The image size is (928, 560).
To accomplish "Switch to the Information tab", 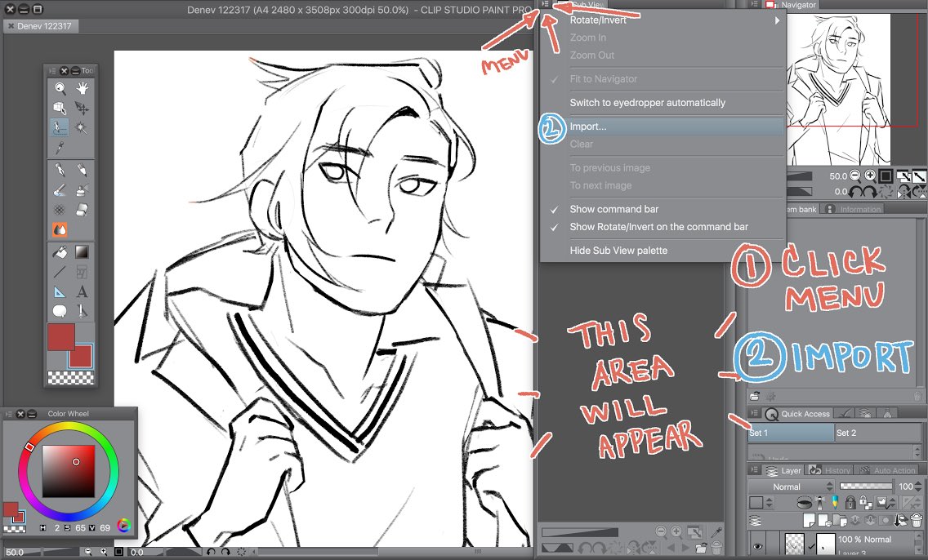I will 854,209.
